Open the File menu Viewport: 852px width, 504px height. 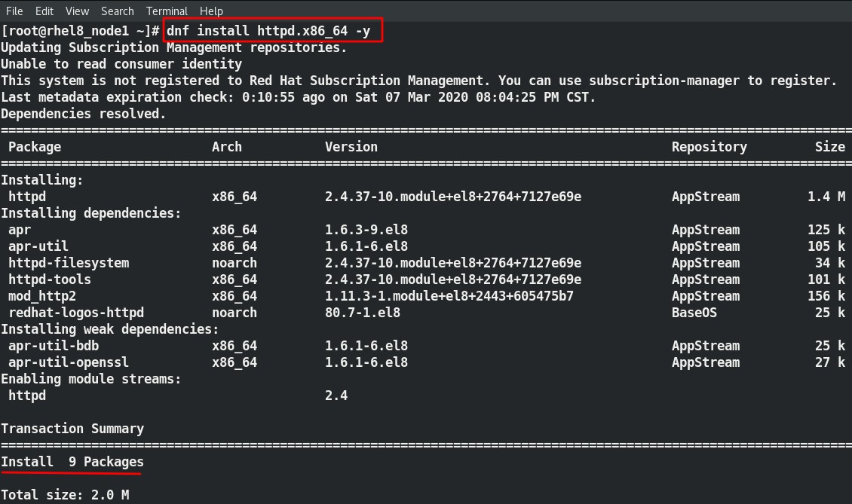tap(14, 11)
